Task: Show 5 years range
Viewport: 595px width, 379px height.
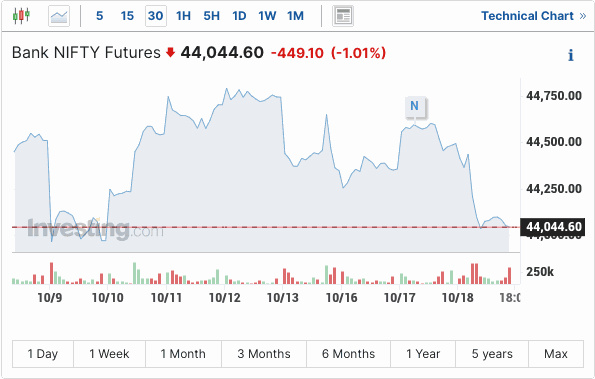Action: pyautogui.click(x=492, y=354)
